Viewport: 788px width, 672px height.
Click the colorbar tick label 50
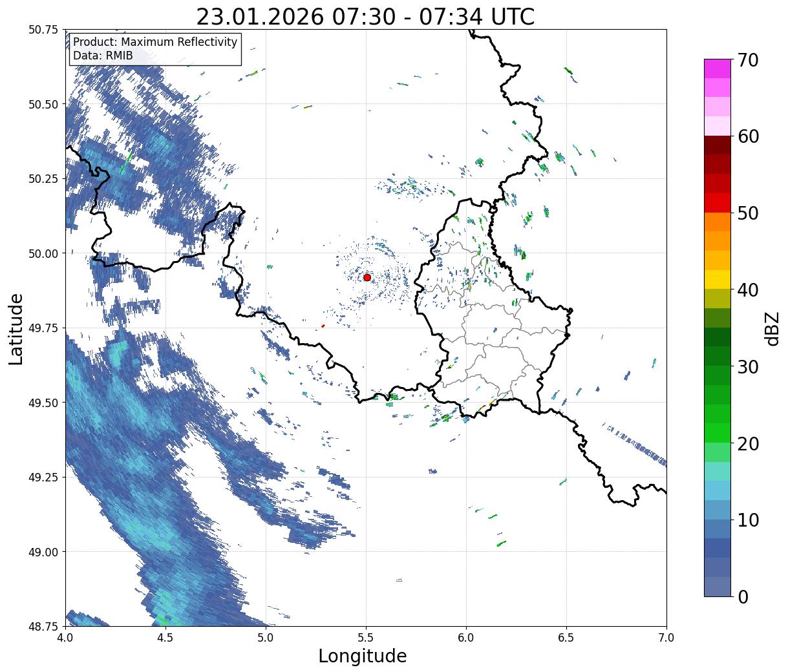747,213
